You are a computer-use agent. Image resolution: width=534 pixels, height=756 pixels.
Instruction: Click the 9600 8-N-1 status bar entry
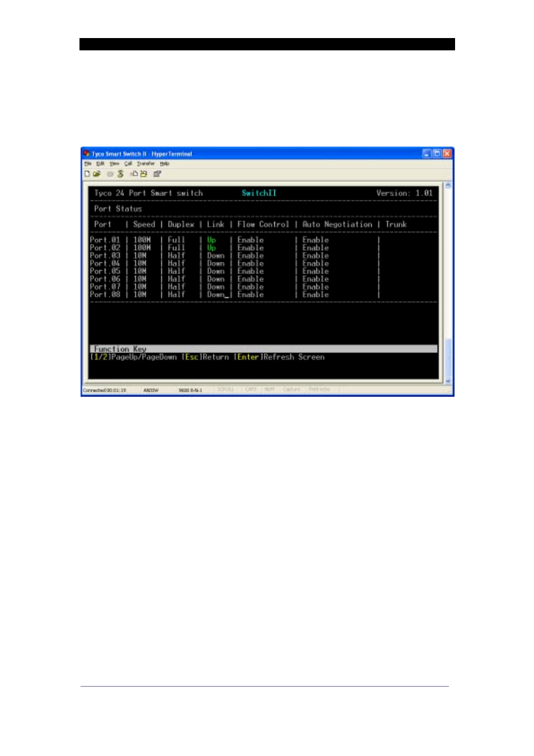point(190,390)
